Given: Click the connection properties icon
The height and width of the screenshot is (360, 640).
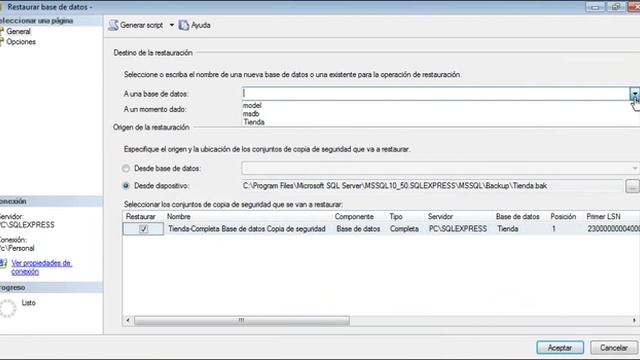Looking at the screenshot, I should click(x=3, y=263).
